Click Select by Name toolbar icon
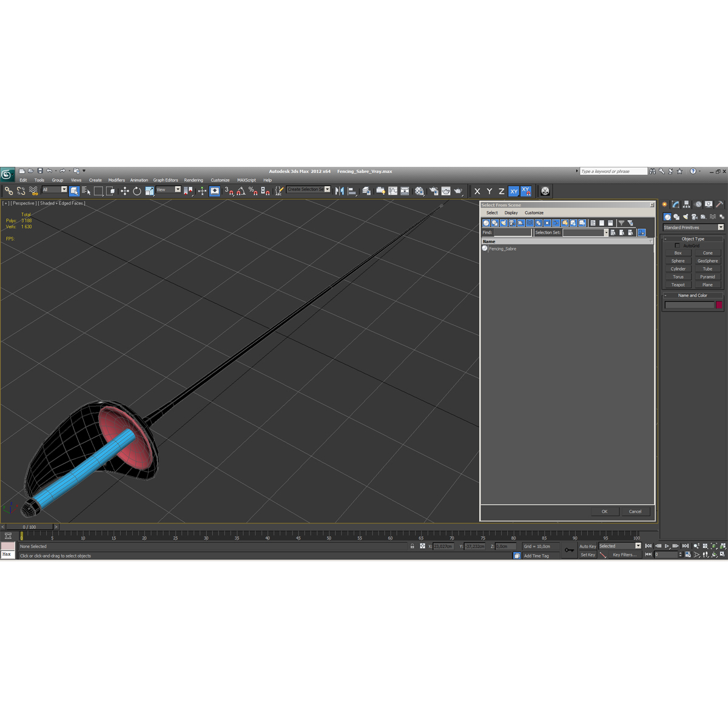This screenshot has width=728, height=728. coord(86,191)
